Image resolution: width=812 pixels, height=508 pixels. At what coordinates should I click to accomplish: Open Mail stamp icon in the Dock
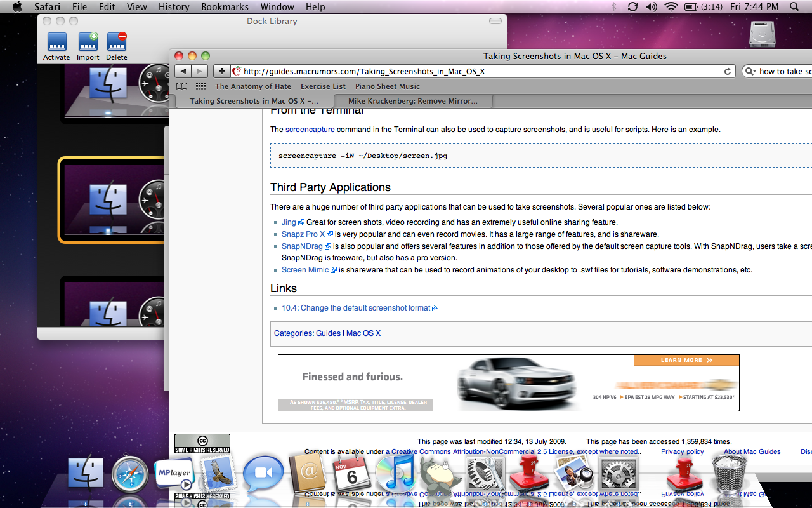click(218, 473)
